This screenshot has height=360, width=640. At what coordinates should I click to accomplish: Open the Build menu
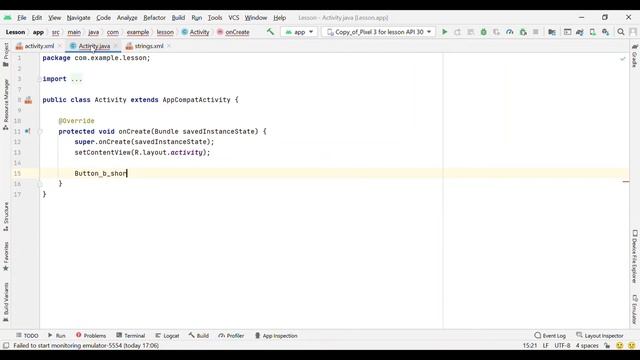coord(178,18)
